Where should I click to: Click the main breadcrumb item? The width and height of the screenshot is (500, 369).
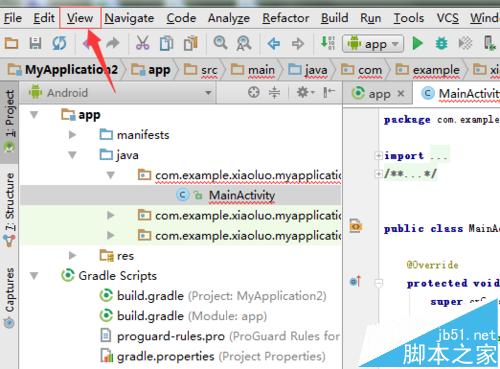[x=253, y=70]
